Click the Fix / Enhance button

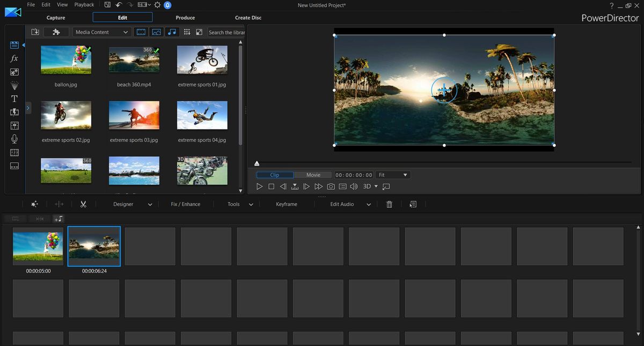coord(185,204)
